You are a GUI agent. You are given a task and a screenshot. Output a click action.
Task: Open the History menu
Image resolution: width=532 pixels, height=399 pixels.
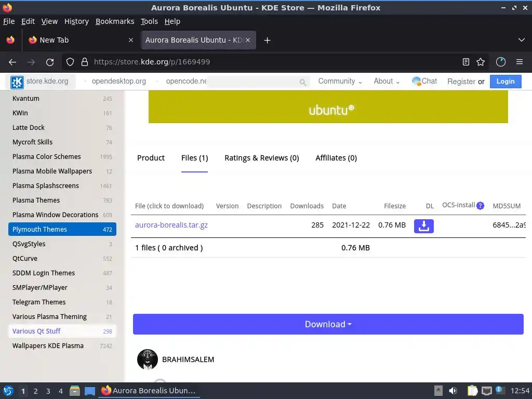click(x=77, y=21)
